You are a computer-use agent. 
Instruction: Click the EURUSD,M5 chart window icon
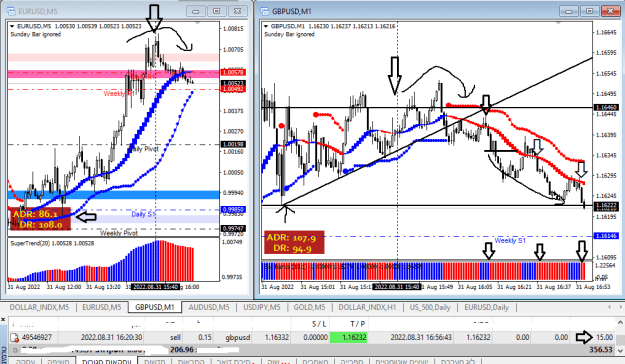[10, 11]
